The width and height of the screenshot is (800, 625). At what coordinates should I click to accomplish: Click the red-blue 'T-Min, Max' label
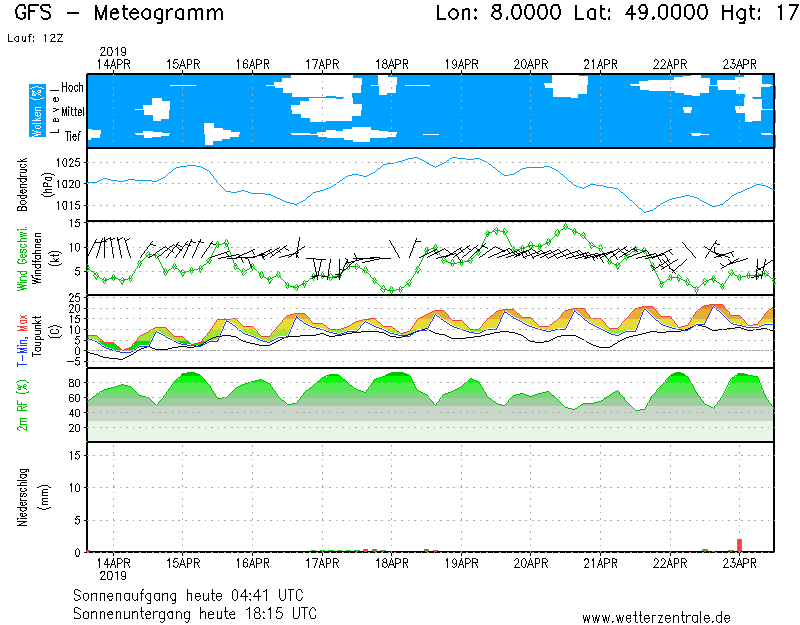[22, 341]
